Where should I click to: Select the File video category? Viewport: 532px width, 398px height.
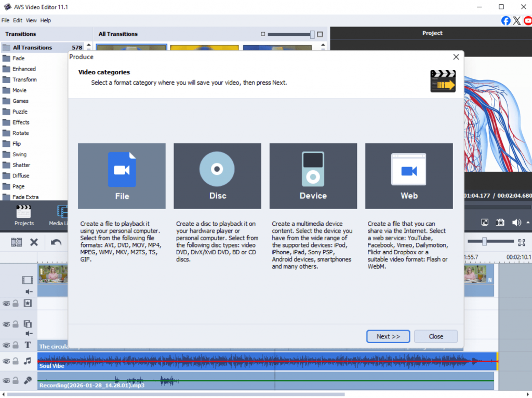(122, 176)
